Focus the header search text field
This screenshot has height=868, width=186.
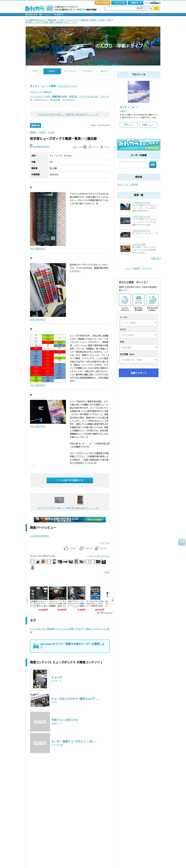tap(120, 8)
